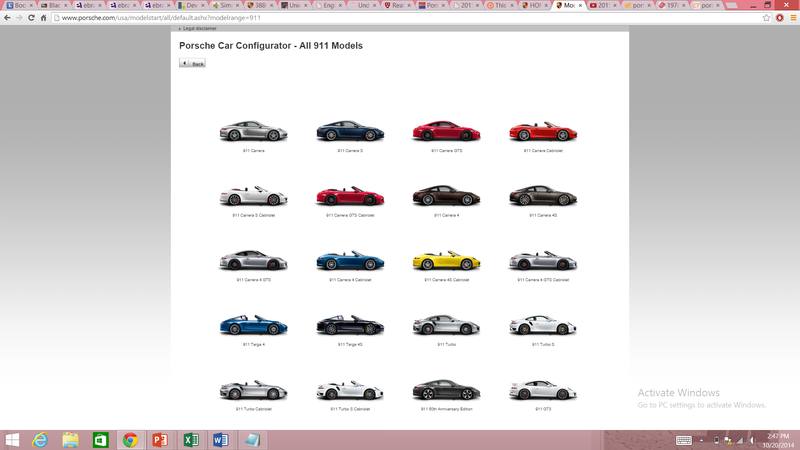Select the 911 Carrera GTS Cabriolet image
800x450 pixels.
click(x=350, y=196)
